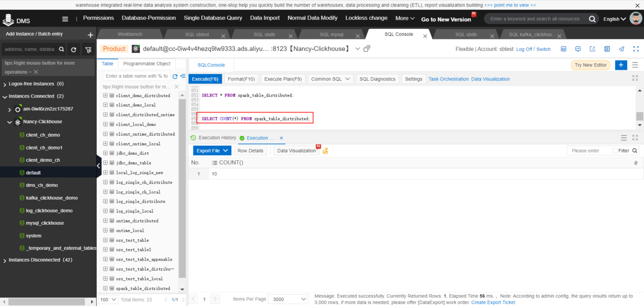Image resolution: width=644 pixels, height=306 pixels.
Task: Click the table view icon in header
Action: tap(563, 49)
